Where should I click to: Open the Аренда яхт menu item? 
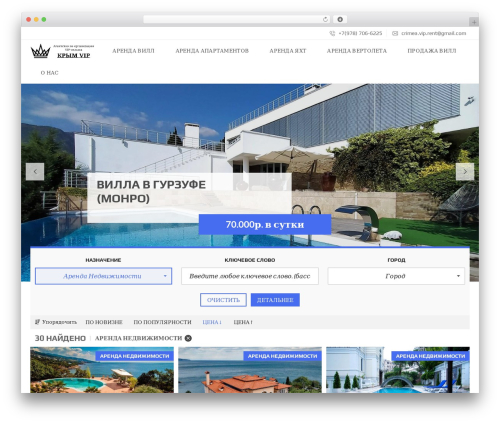(288, 51)
